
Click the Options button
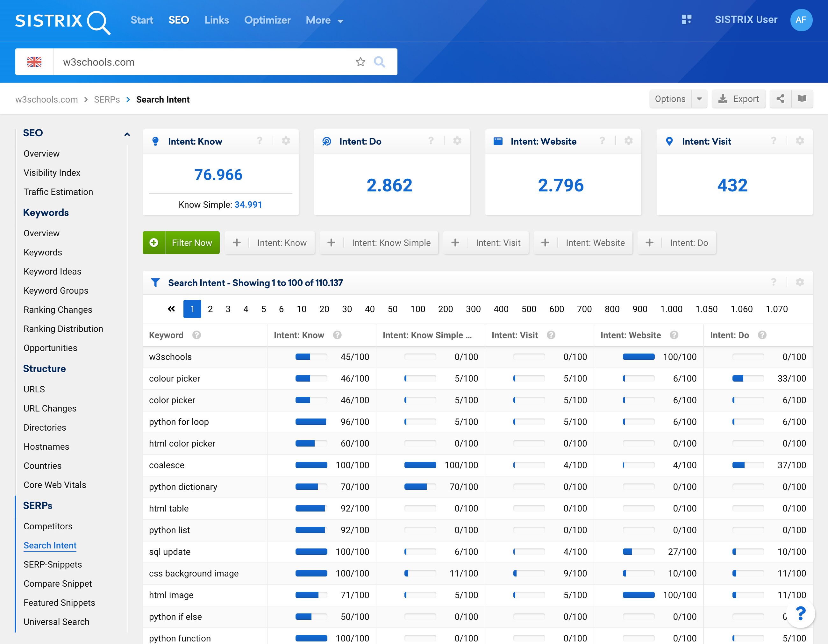670,99
